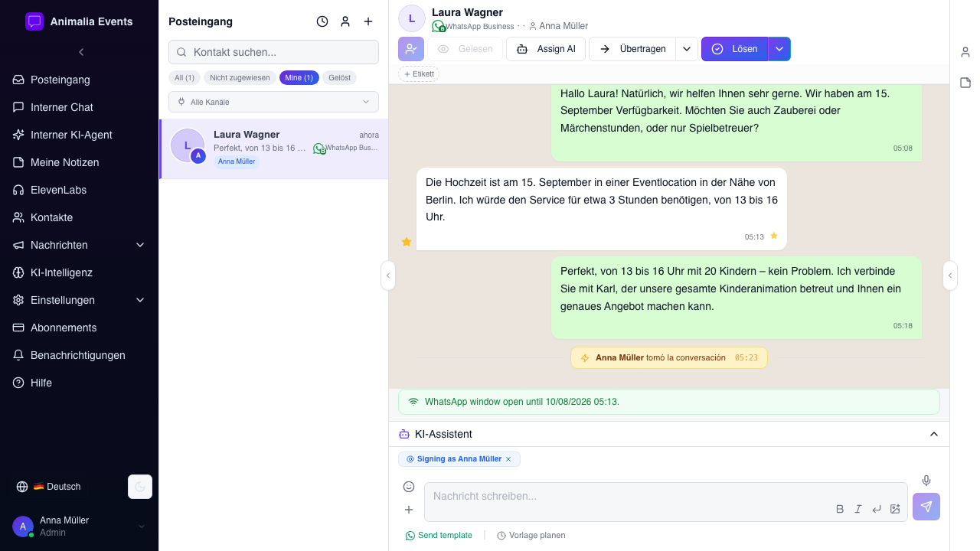The width and height of the screenshot is (980, 551).
Task: Click Vorlage planen
Action: [x=531, y=536]
